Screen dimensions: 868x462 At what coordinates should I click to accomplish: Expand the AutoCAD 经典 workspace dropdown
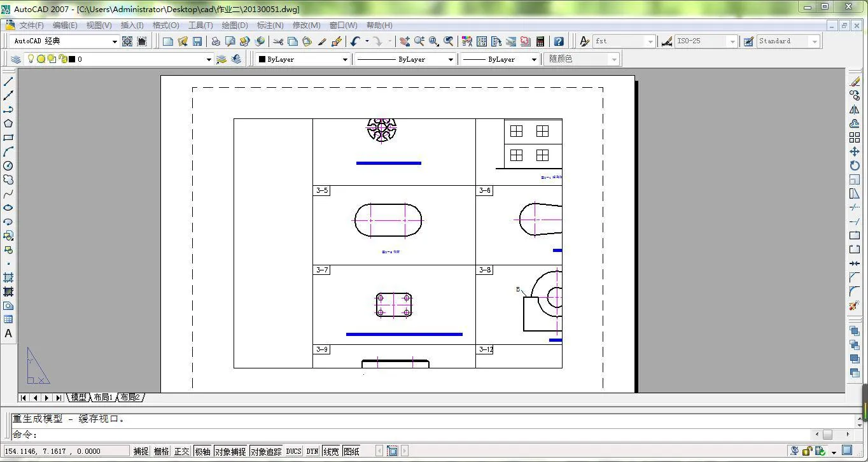pyautogui.click(x=115, y=41)
